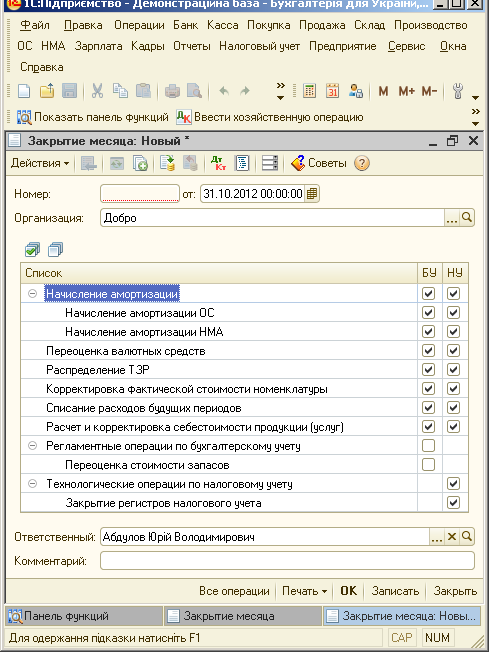Toggle БУ checkbox for Начисление амортизации ОС
Screen dimensions: 489x652
pyautogui.click(x=428, y=312)
